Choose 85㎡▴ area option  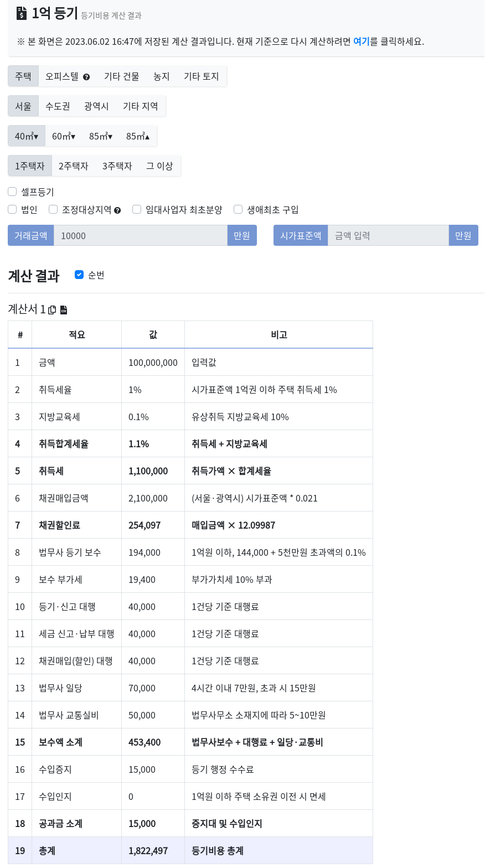click(x=138, y=136)
